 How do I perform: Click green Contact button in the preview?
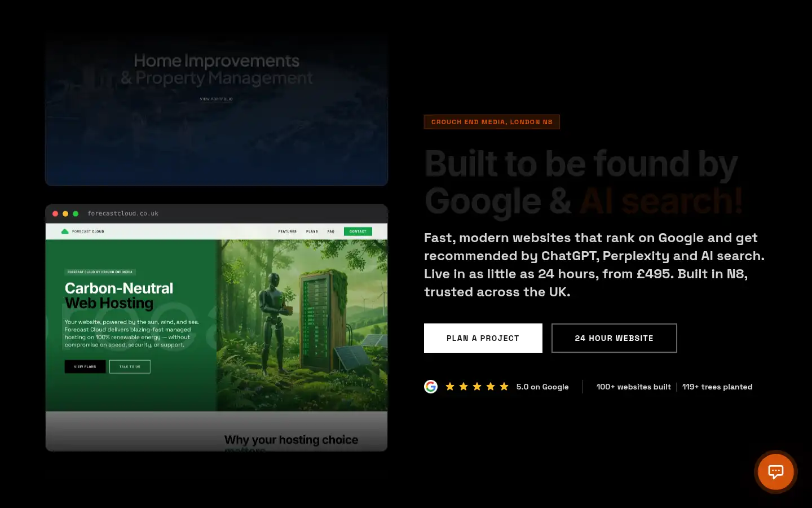click(358, 231)
